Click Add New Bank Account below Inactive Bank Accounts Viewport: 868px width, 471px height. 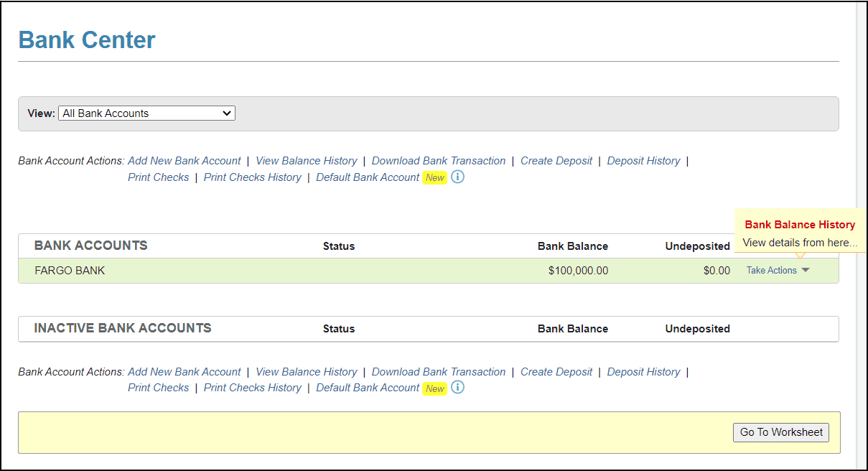point(185,372)
